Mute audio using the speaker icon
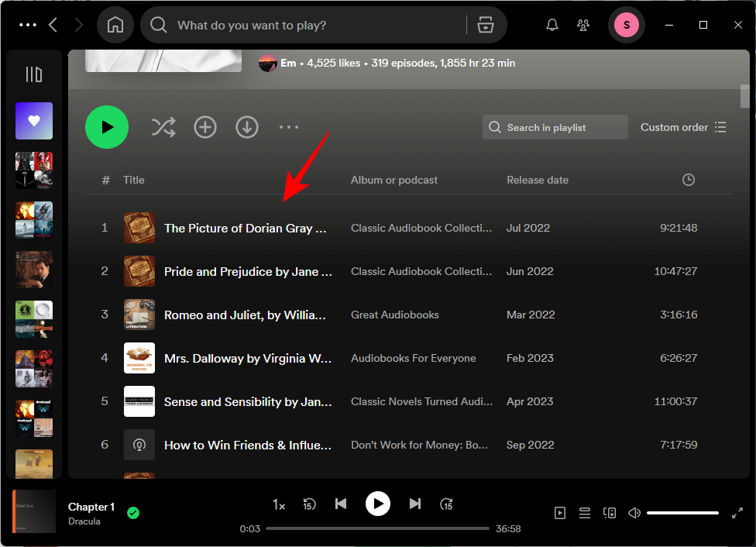 click(x=634, y=513)
